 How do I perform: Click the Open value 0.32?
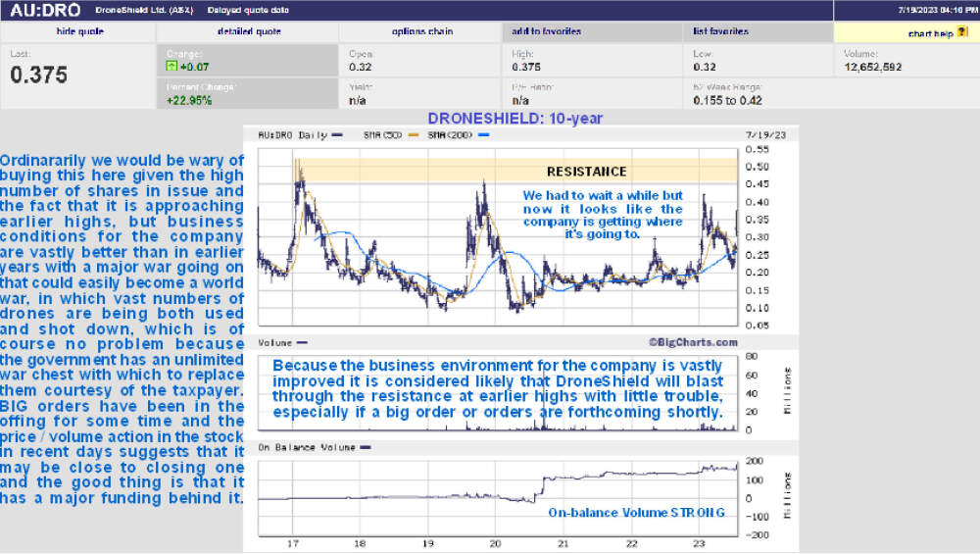[360, 67]
